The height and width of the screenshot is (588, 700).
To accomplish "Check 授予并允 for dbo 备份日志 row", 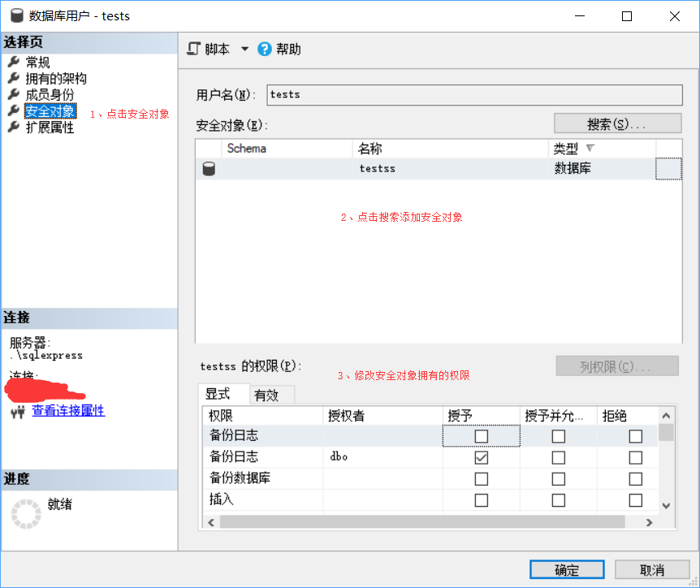I will click(x=559, y=457).
